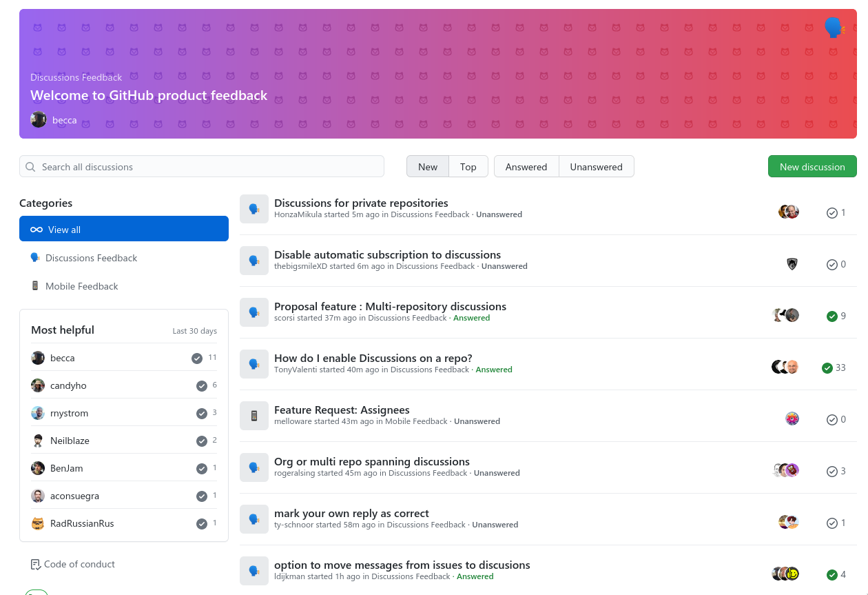This screenshot has height=595, width=868.
Task: Click speaking head emoji in banner corner
Action: 834,28
